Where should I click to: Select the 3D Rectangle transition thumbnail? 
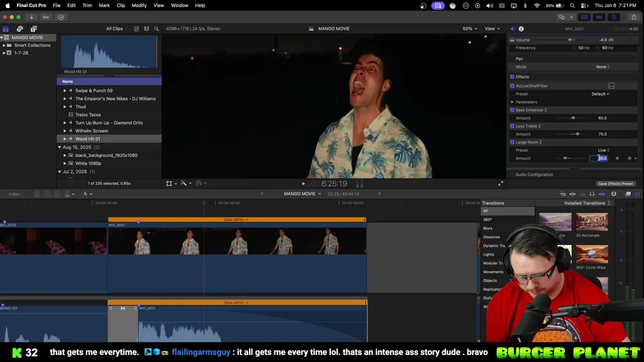(592, 222)
